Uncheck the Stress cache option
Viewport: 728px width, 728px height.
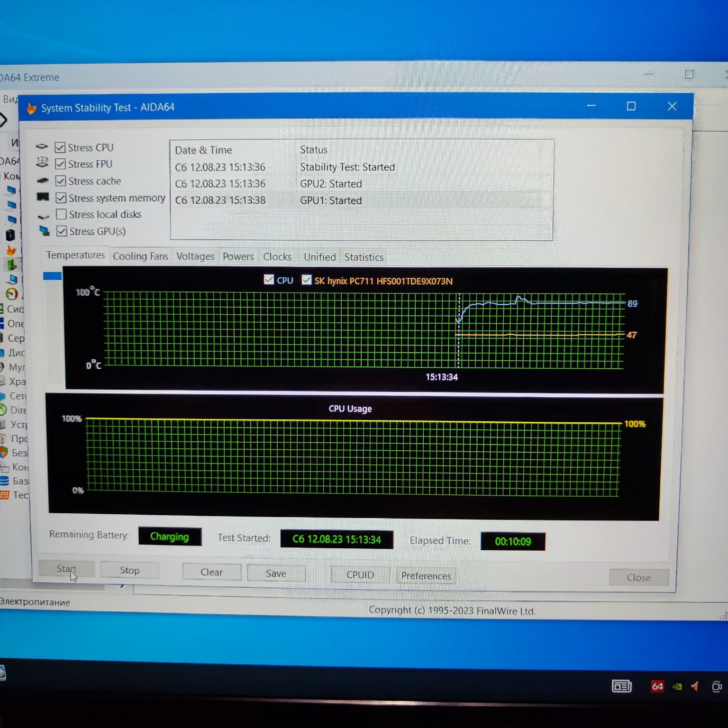[x=61, y=181]
